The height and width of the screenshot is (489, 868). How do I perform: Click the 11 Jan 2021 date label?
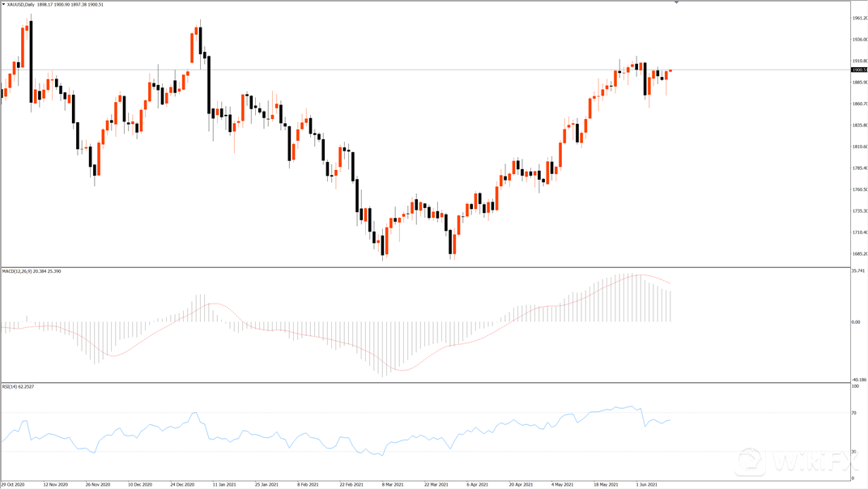click(x=223, y=484)
